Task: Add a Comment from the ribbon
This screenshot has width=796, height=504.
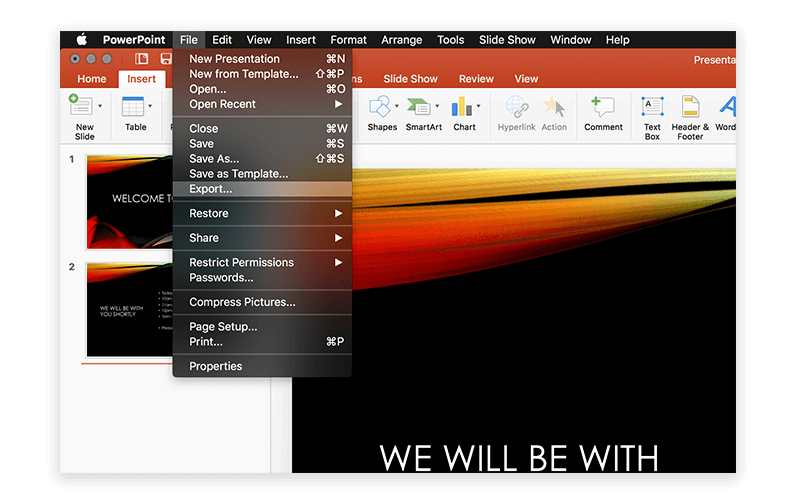Action: point(602,107)
